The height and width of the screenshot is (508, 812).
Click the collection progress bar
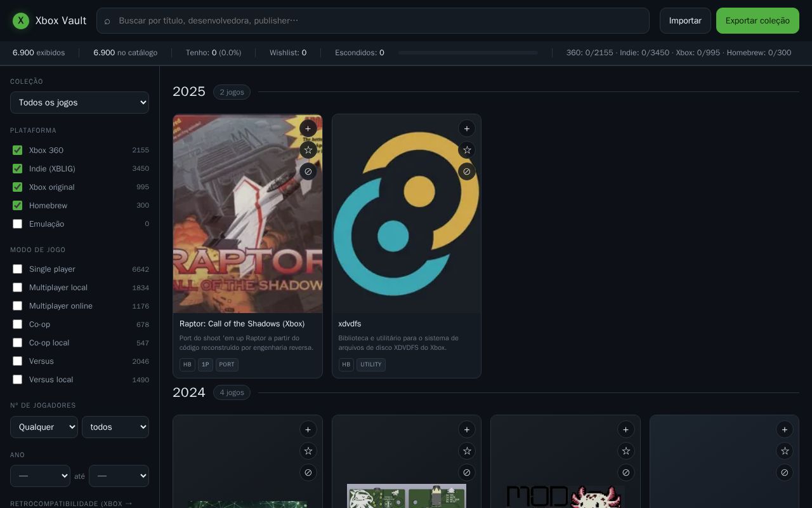[x=468, y=53]
